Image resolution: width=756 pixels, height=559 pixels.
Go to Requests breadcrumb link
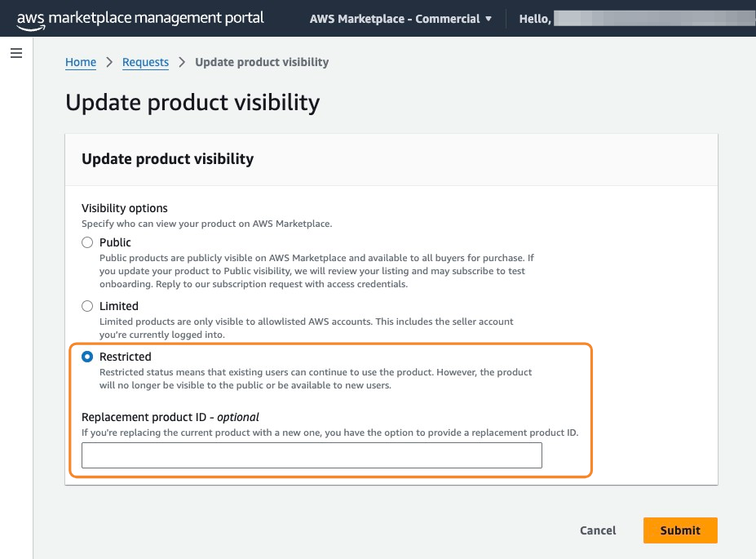click(145, 62)
